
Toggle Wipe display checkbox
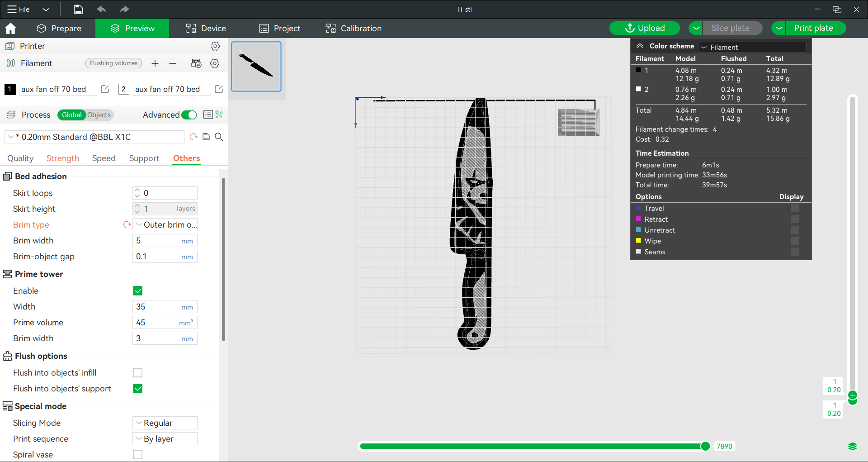pyautogui.click(x=795, y=241)
